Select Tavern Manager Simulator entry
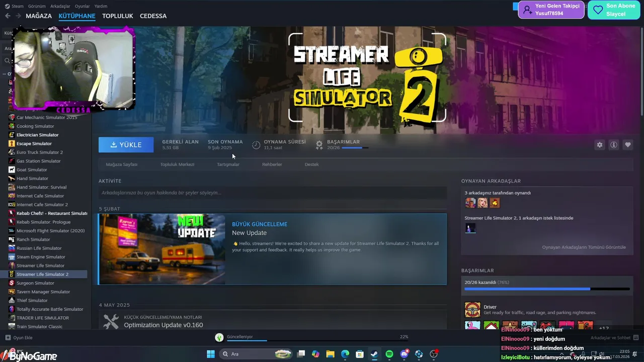 click(x=43, y=292)
